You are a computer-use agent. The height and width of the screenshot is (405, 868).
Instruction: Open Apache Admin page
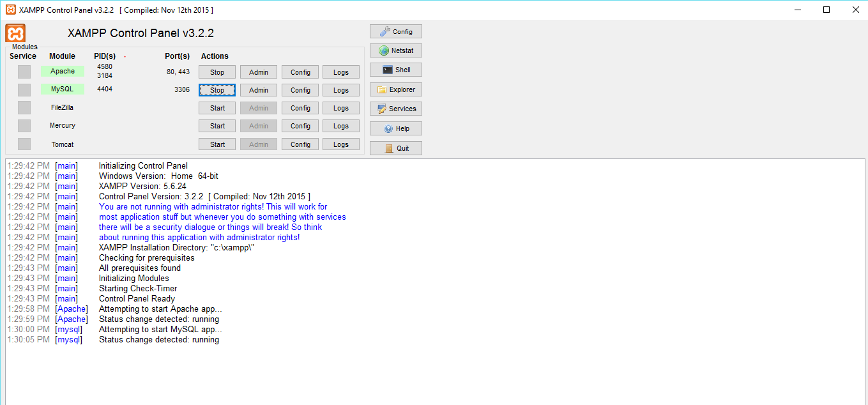click(258, 72)
